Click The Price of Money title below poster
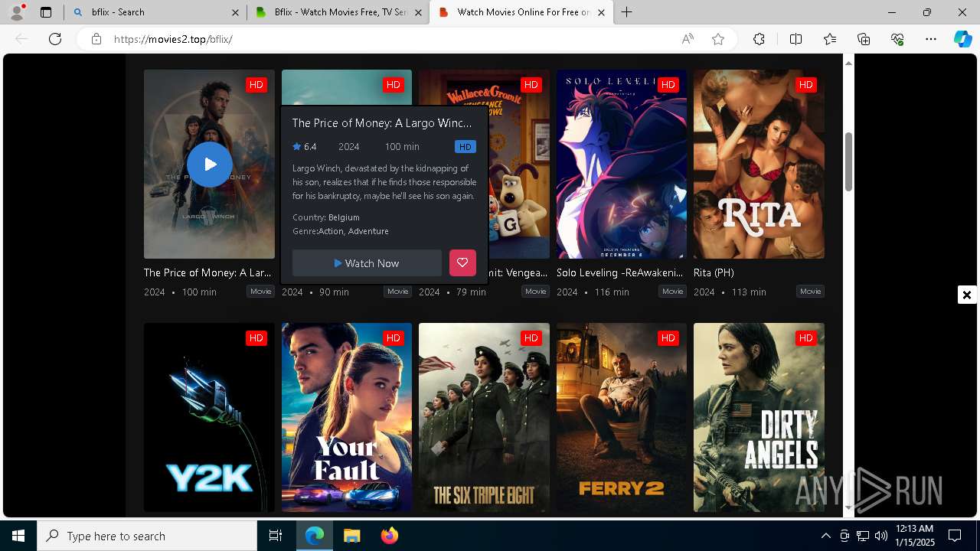The width and height of the screenshot is (980, 551). click(207, 272)
